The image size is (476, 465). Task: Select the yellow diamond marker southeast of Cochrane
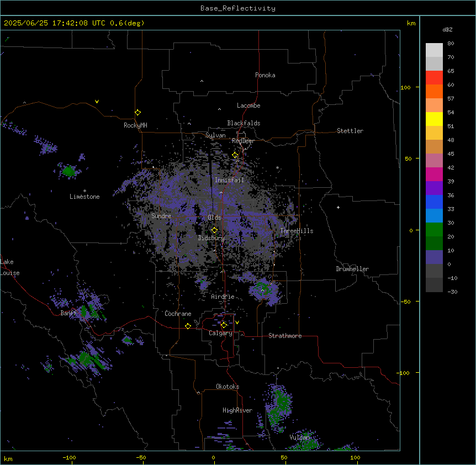pos(188,326)
